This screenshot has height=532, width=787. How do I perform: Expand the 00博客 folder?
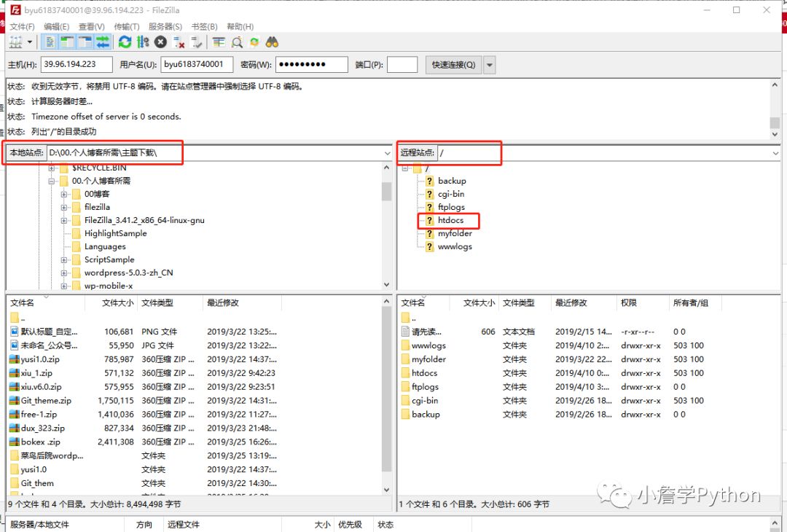tap(63, 195)
